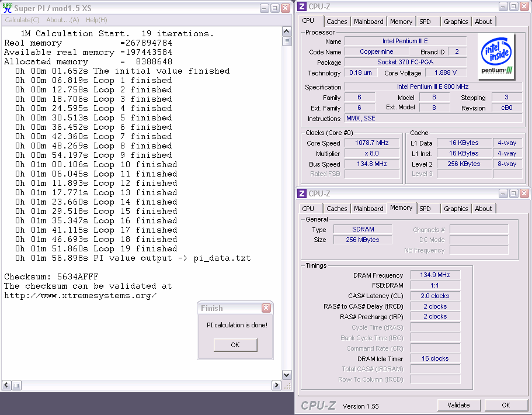Click the scroll up arrow in Super PI
532x415 pixels.
(287, 32)
